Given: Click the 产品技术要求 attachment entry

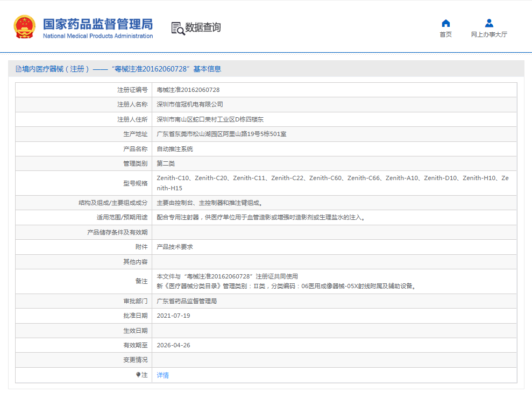Looking at the screenshot, I should pyautogui.click(x=175, y=246).
